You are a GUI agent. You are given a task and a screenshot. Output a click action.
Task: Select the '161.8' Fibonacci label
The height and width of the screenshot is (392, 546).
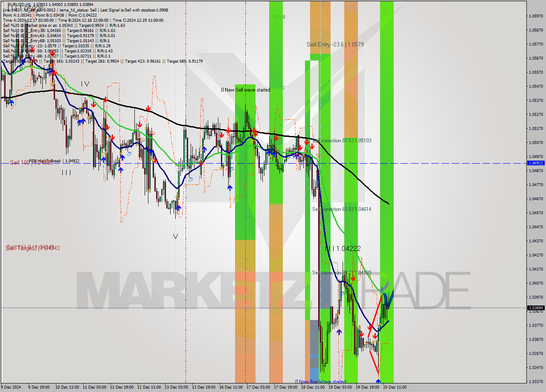click(x=279, y=17)
